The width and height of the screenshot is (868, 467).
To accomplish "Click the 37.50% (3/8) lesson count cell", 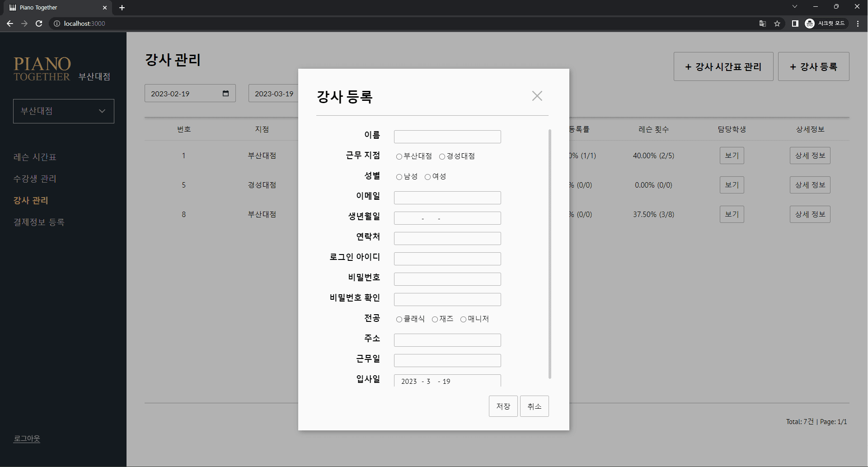I will click(x=653, y=214).
